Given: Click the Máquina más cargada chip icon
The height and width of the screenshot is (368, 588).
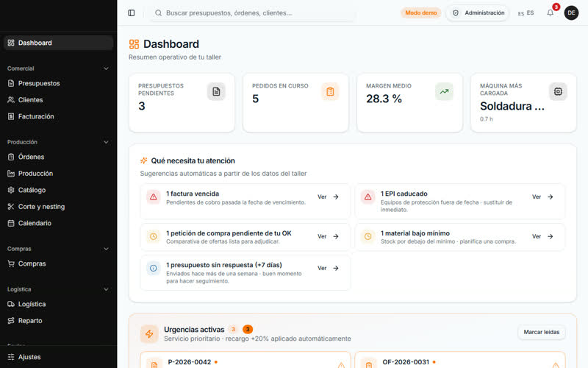Looking at the screenshot, I should click(558, 91).
